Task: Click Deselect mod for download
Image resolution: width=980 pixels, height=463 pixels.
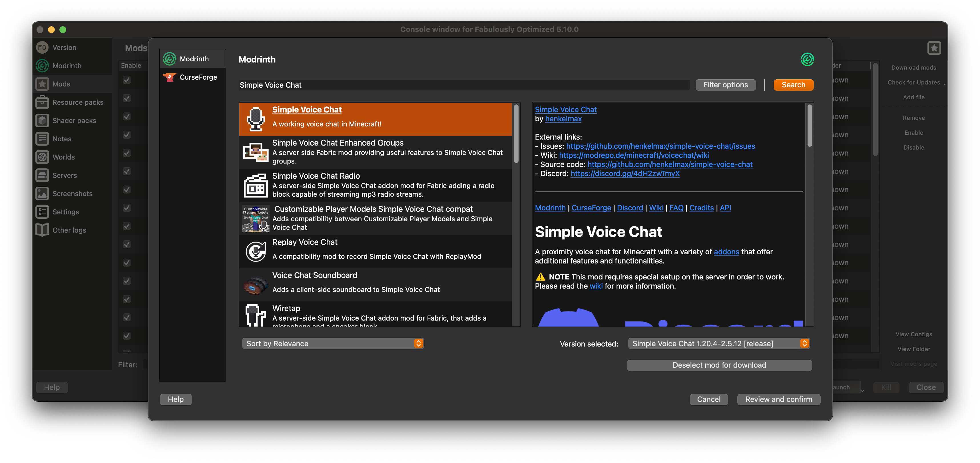Action: [x=719, y=365]
